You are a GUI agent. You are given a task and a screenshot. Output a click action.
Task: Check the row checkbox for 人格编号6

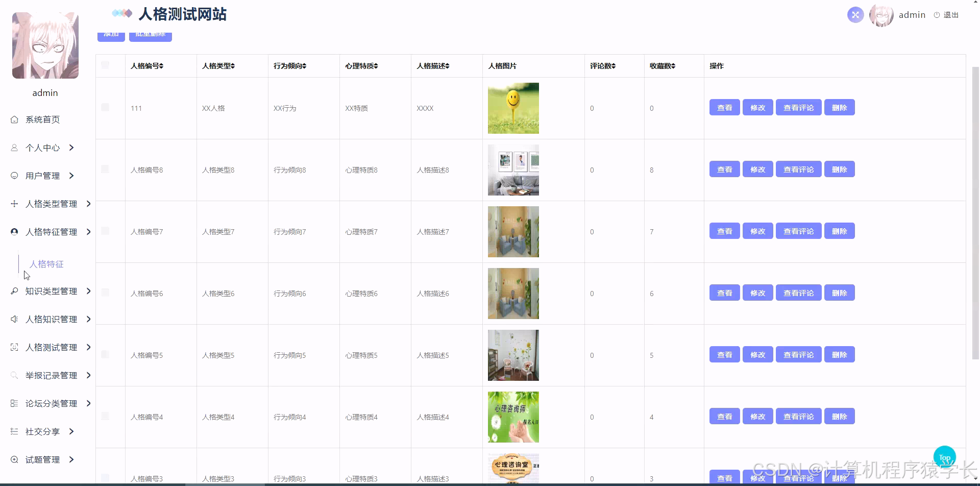(x=105, y=293)
